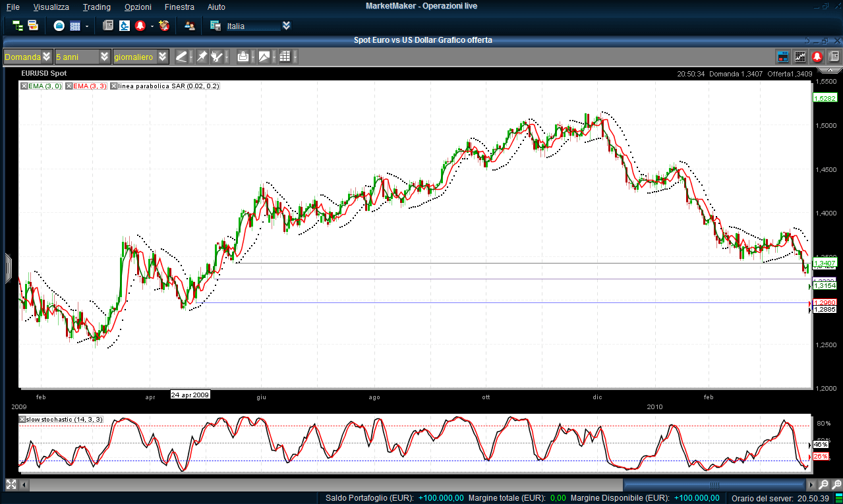Select the pin tool in chart toolbar
This screenshot has width=843, height=504.
tap(202, 57)
